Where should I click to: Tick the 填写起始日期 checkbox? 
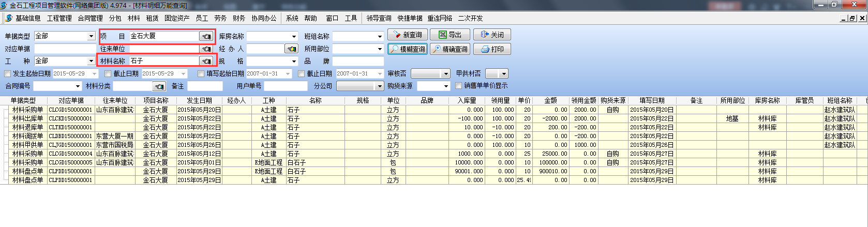201,74
